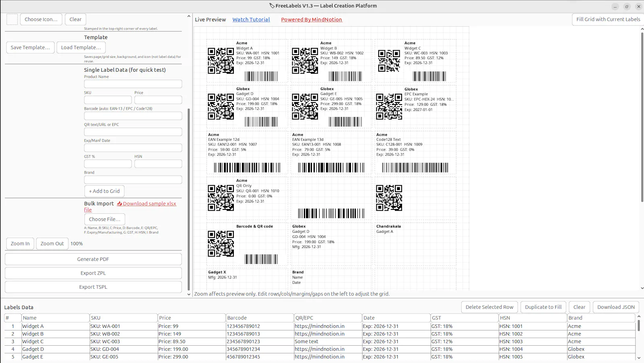Zoom Out the preview

click(52, 244)
